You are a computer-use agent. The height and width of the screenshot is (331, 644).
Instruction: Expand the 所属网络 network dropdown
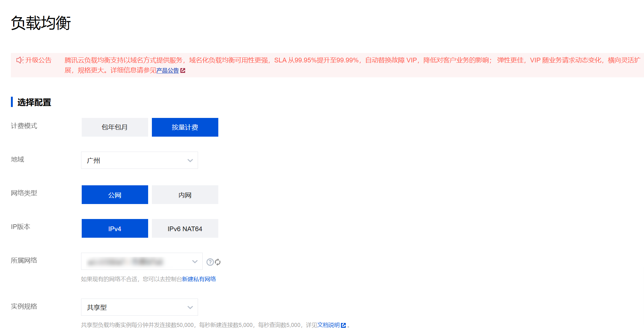pyautogui.click(x=142, y=261)
